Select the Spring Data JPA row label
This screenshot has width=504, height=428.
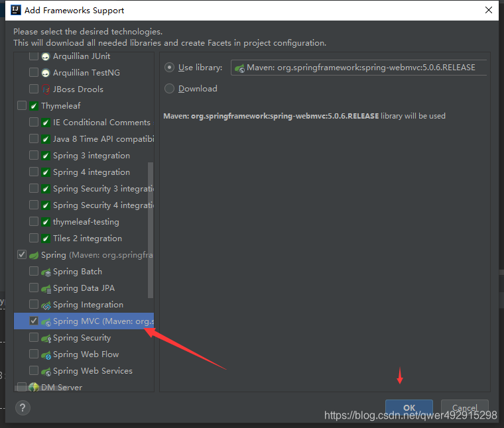[x=84, y=288]
